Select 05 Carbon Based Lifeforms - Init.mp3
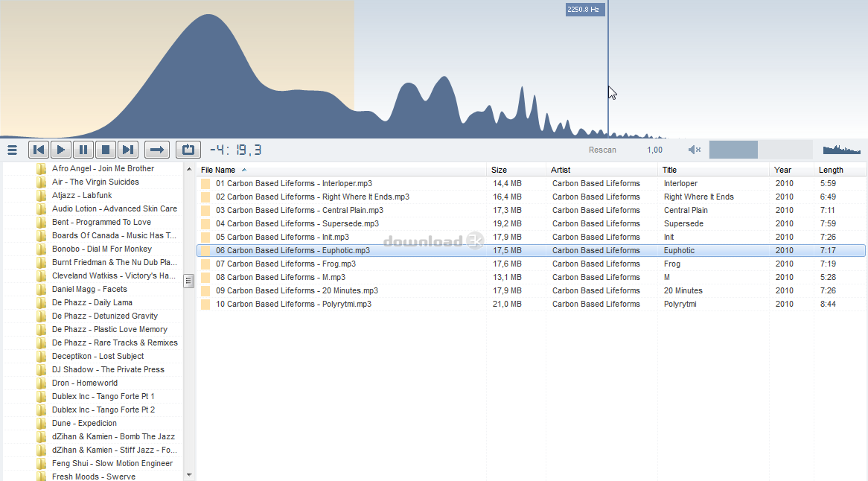The width and height of the screenshot is (868, 481). click(x=282, y=237)
